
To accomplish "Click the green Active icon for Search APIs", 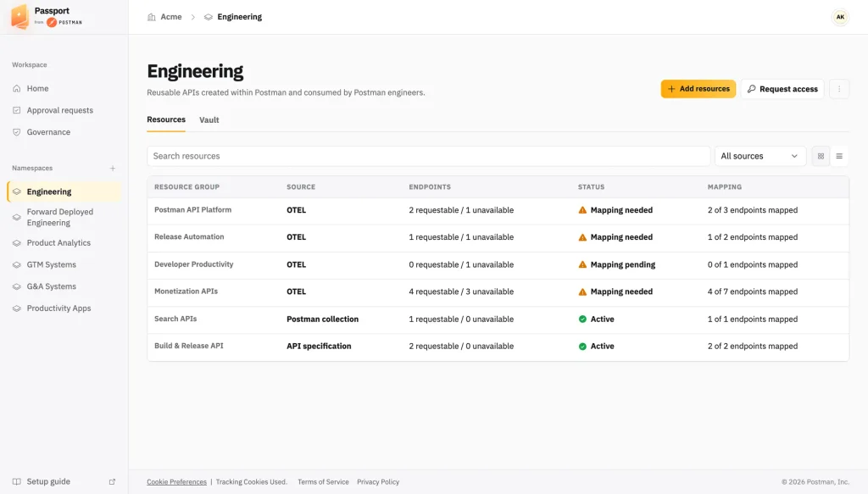I will (x=582, y=319).
